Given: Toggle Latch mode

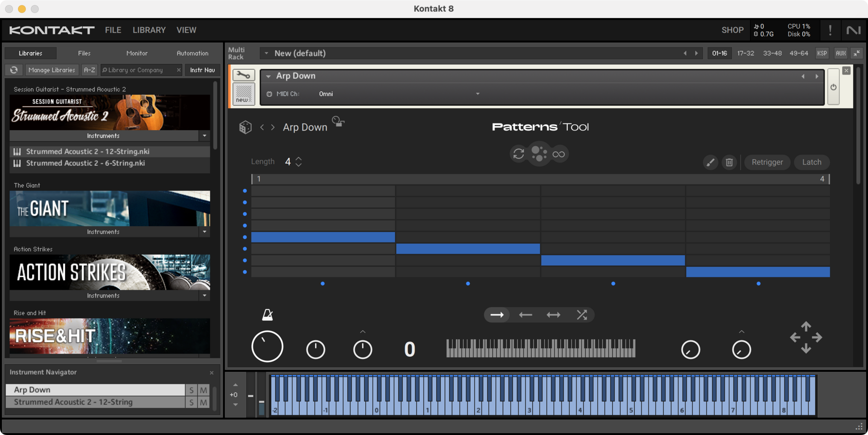Looking at the screenshot, I should pos(811,162).
